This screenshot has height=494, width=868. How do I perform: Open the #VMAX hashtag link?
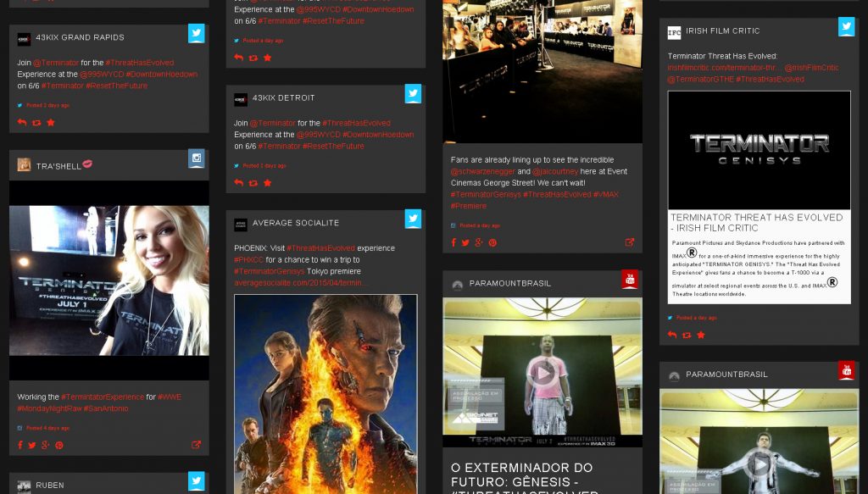tap(605, 194)
